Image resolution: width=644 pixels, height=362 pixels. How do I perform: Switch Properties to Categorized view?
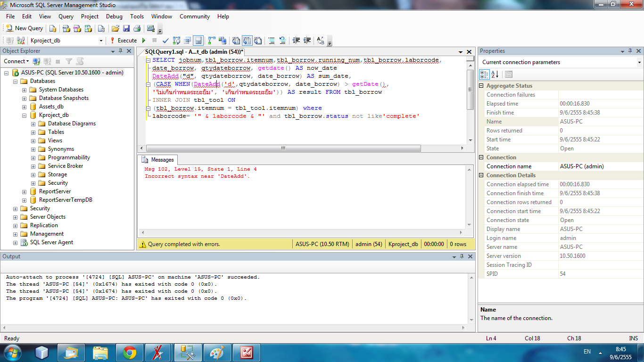484,74
